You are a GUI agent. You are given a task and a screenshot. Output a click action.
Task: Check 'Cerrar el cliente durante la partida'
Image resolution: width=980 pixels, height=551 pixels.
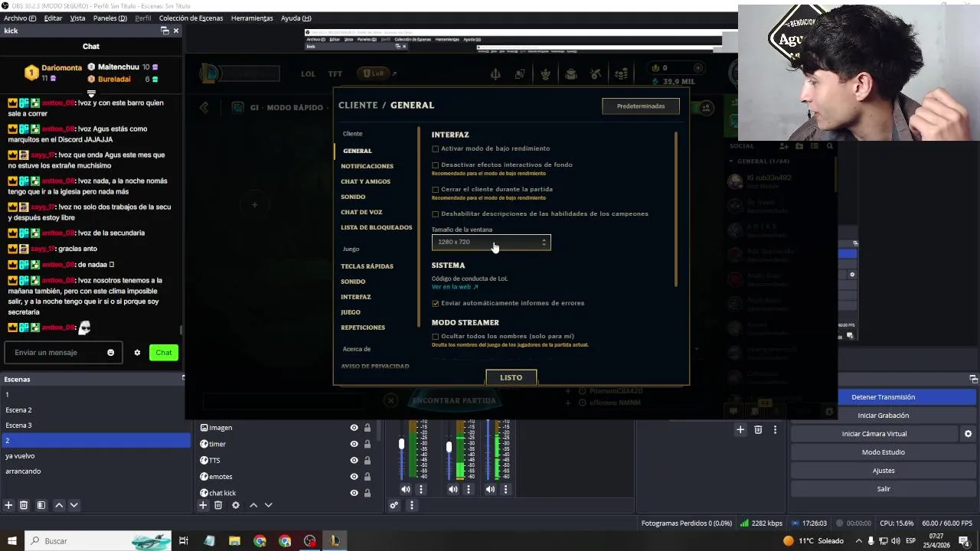tap(436, 189)
